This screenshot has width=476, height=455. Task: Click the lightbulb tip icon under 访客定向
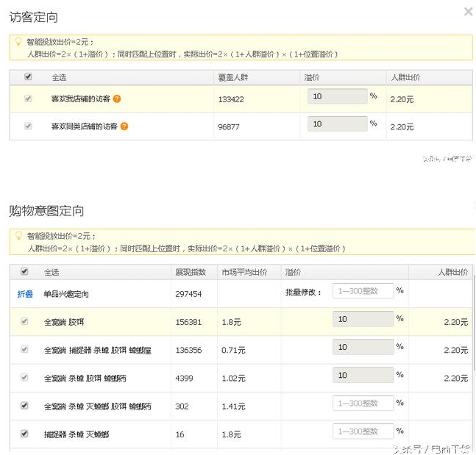click(18, 42)
